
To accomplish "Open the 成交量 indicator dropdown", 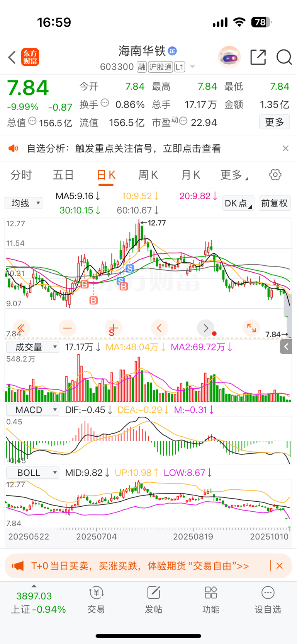I will pos(32,347).
